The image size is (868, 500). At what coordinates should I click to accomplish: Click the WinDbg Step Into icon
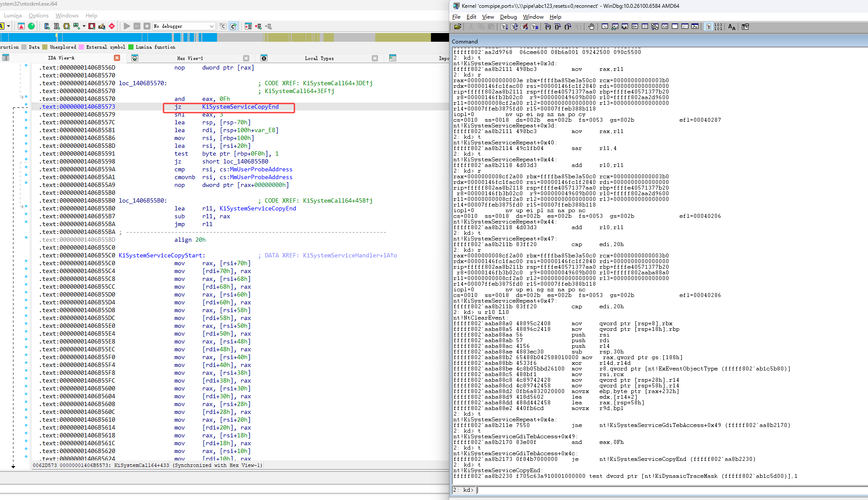[548, 27]
